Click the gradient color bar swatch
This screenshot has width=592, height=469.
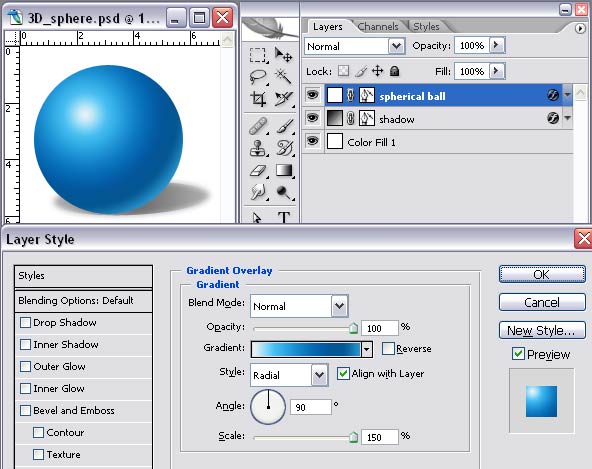click(306, 349)
